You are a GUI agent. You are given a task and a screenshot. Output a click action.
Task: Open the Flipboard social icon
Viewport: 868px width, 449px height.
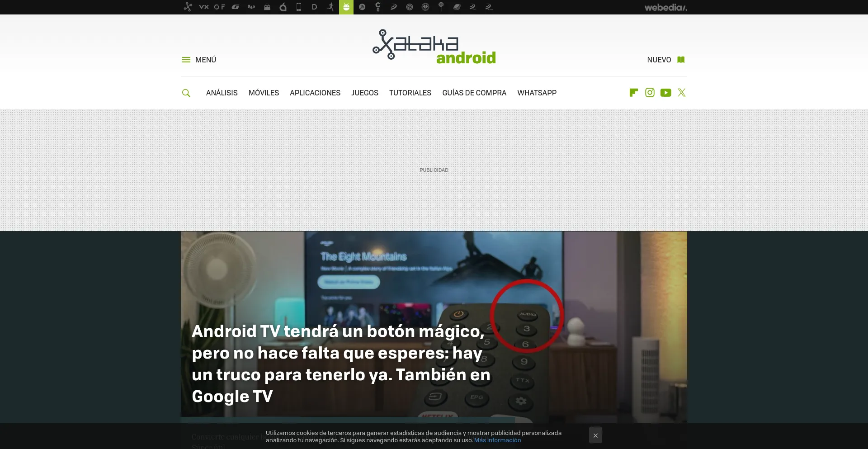(633, 93)
